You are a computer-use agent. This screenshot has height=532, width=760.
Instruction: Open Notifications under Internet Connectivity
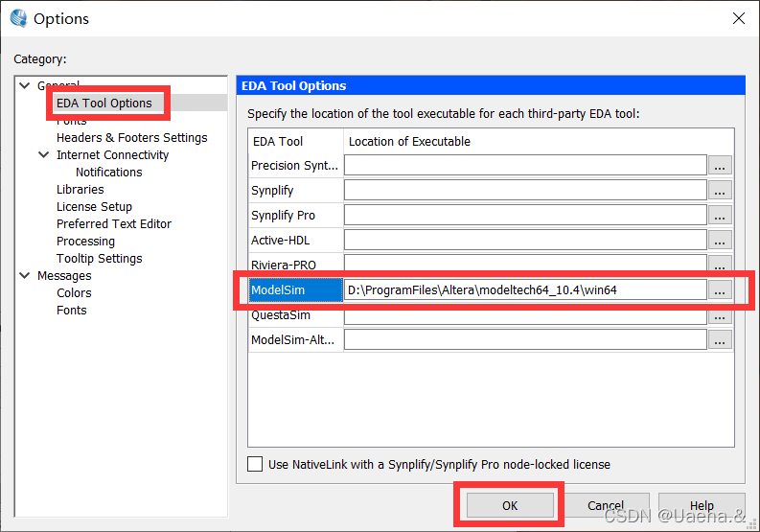(x=109, y=173)
